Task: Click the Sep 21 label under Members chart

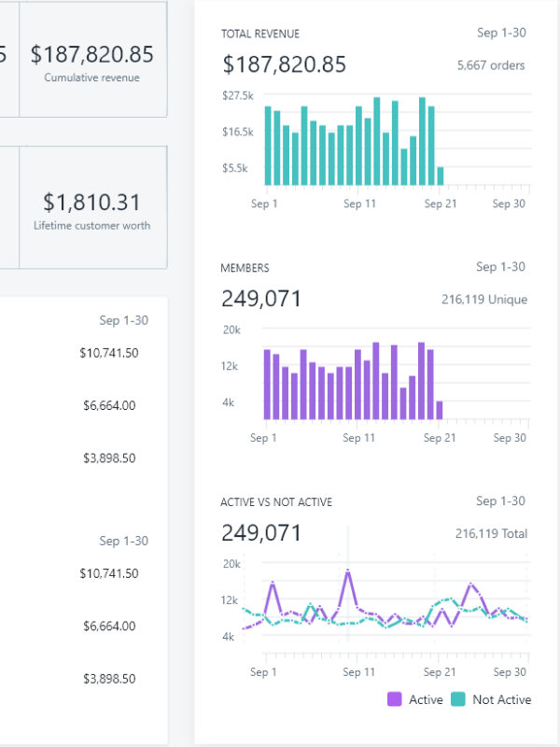Action: click(x=440, y=437)
